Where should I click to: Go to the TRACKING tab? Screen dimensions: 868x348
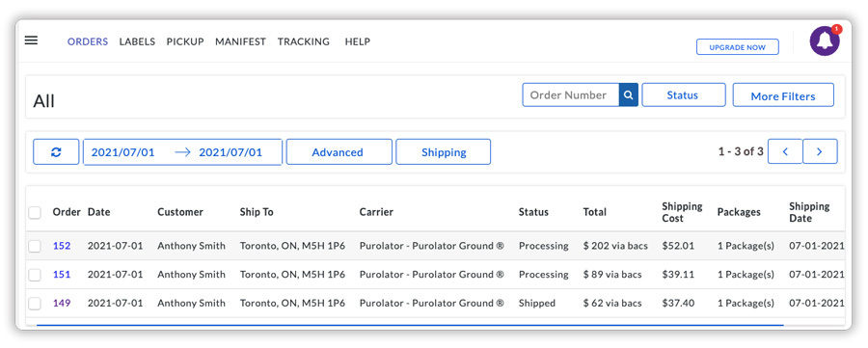304,41
